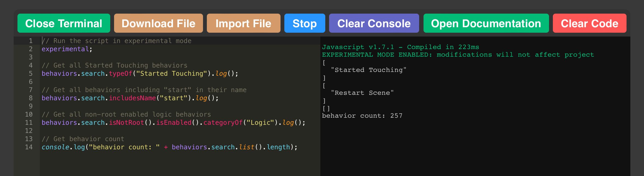The width and height of the screenshot is (644, 176).
Task: Click line number 1 in the gutter
Action: (31, 41)
